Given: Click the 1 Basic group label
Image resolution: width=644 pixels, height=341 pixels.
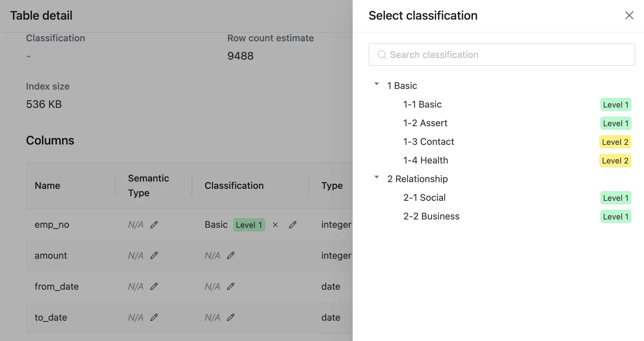Looking at the screenshot, I should 402,86.
